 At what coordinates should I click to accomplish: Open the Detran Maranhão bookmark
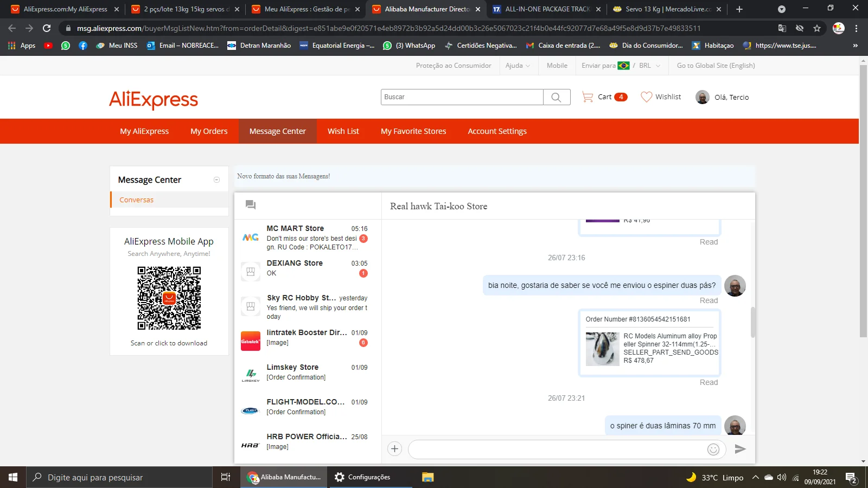pos(259,46)
